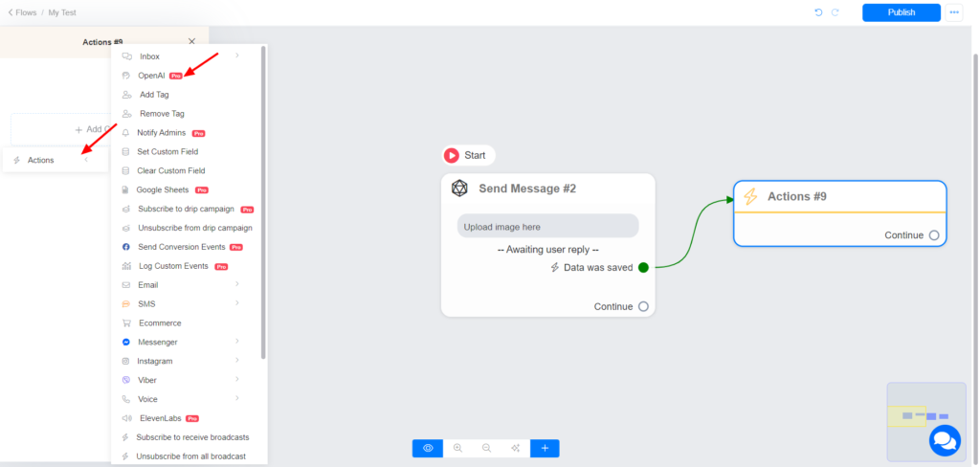Click the Subscribe to drip campaign icon

point(125,209)
